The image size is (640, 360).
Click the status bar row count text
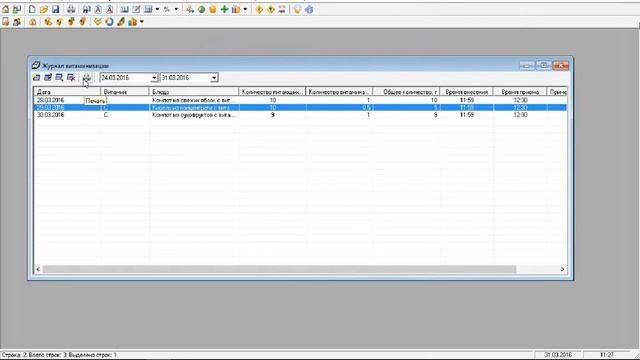[59, 355]
